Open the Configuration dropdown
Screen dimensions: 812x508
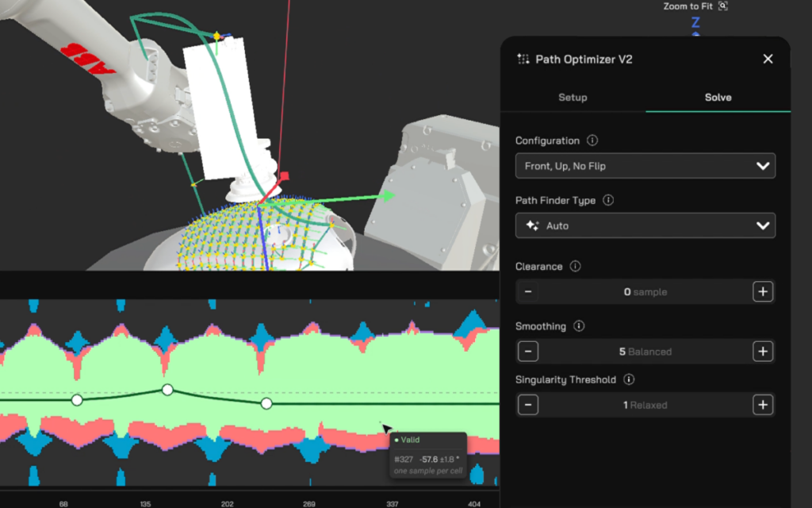point(645,166)
